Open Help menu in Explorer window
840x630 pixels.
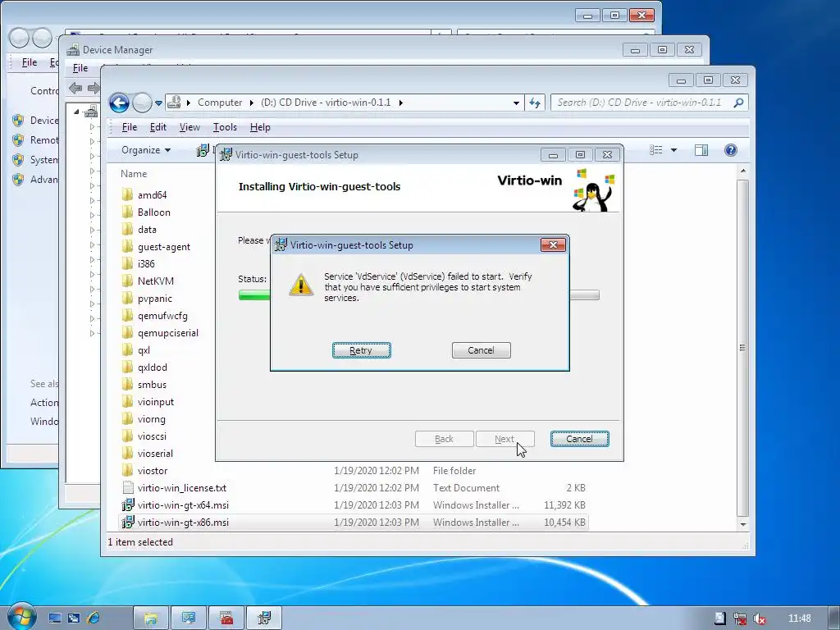tap(260, 127)
